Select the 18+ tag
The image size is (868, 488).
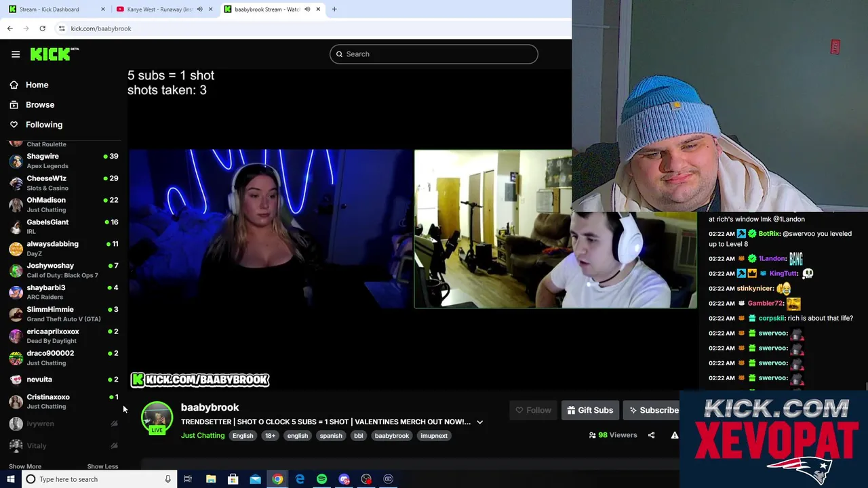270,436
